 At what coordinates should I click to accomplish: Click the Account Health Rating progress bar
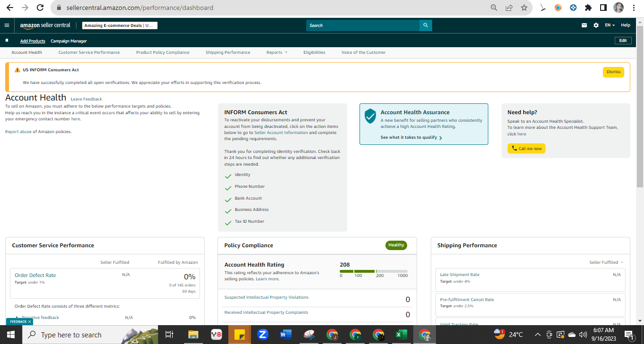374,271
